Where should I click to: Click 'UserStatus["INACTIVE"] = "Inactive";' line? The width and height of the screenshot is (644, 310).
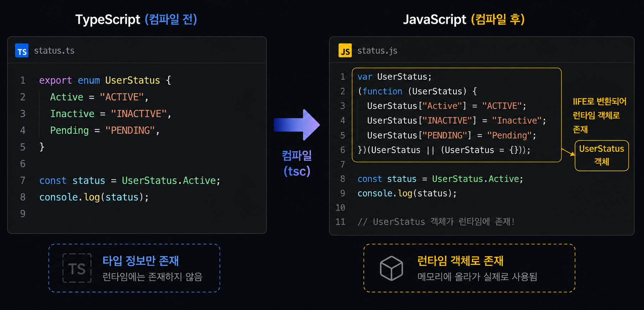pyautogui.click(x=457, y=121)
